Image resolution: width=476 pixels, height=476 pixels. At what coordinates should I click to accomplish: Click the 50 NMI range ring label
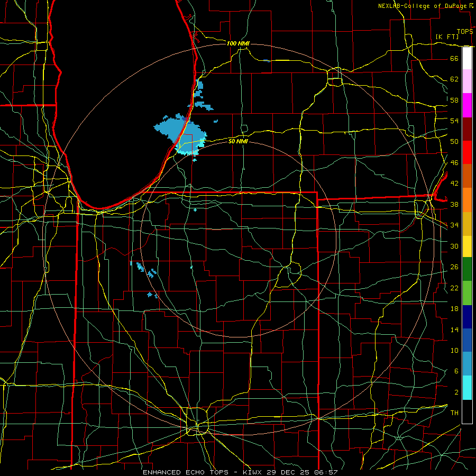click(238, 141)
